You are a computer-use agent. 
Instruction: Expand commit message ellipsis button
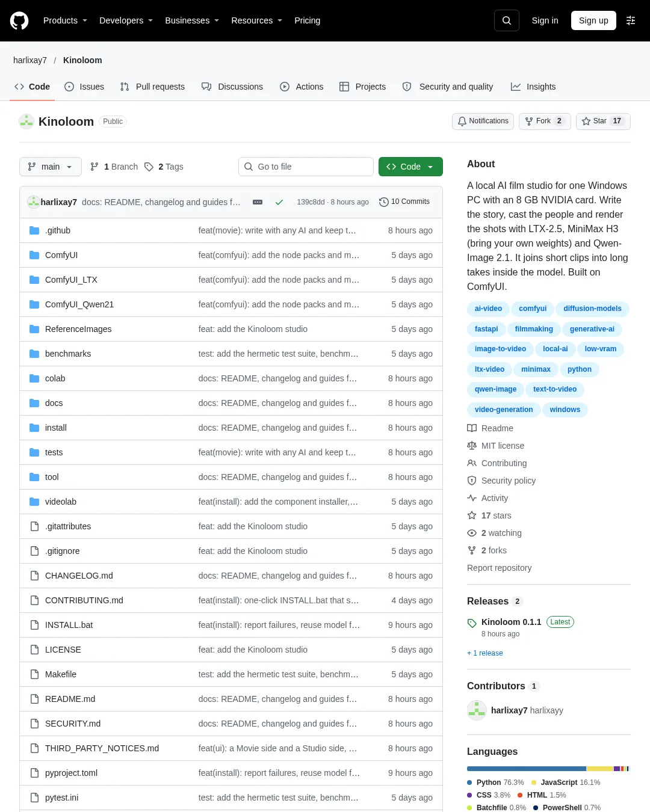(258, 202)
